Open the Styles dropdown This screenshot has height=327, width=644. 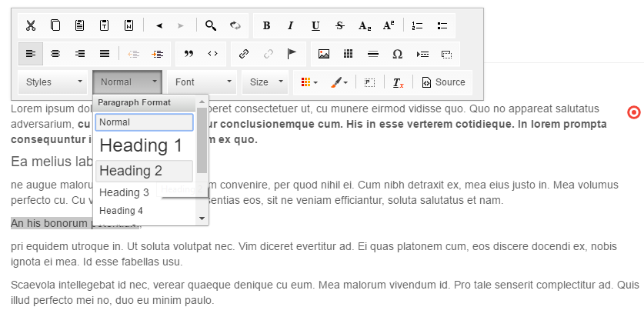[x=53, y=82]
